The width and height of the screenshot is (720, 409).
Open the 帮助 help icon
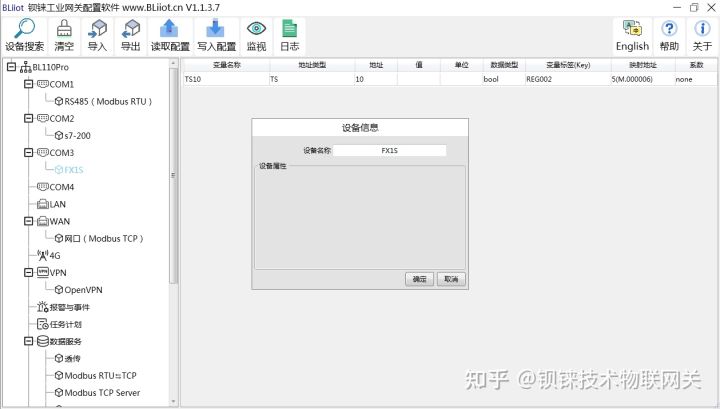point(669,28)
